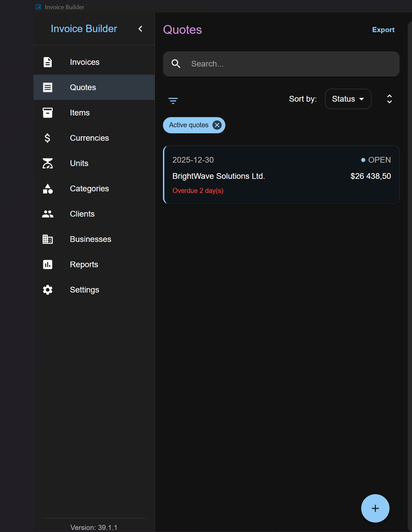This screenshot has width=412, height=532.
Task: Select the Currencies dollar sign icon
Action: [47, 138]
